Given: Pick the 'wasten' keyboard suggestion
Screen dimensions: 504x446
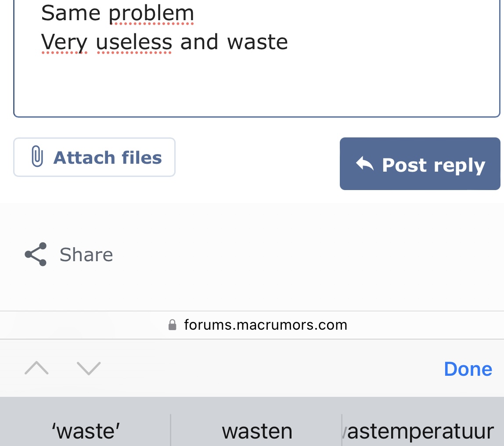Looking at the screenshot, I should point(257,431).
